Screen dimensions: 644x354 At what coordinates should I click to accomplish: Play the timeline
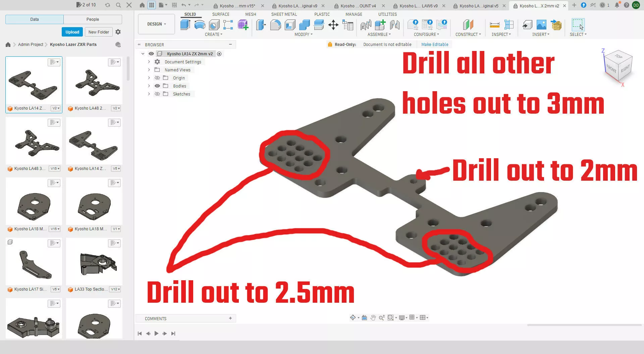[156, 333]
